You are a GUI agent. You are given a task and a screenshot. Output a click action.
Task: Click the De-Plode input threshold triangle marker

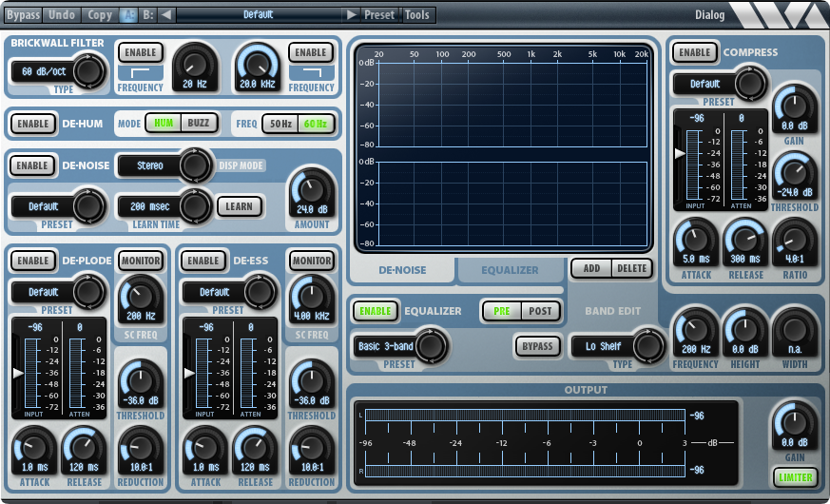click(x=18, y=373)
